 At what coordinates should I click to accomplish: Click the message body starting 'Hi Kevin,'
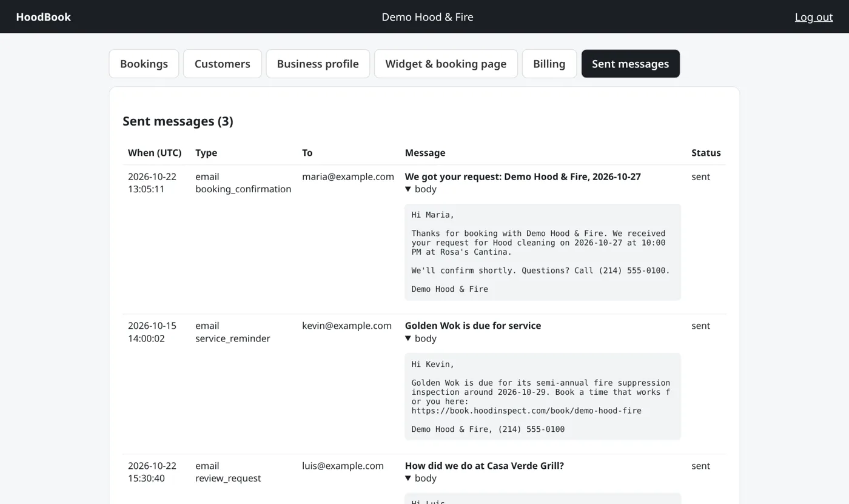click(x=543, y=397)
